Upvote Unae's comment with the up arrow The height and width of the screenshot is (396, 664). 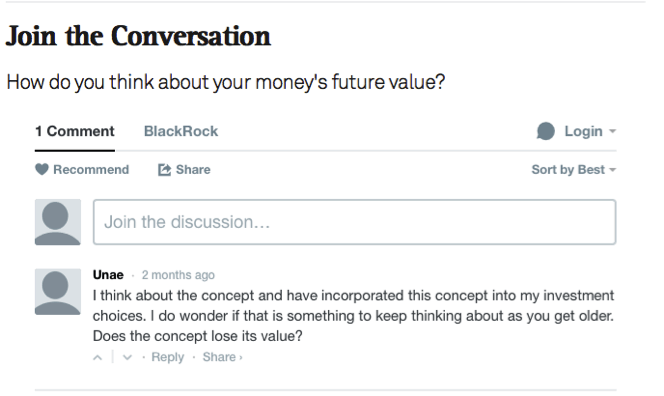click(x=98, y=357)
